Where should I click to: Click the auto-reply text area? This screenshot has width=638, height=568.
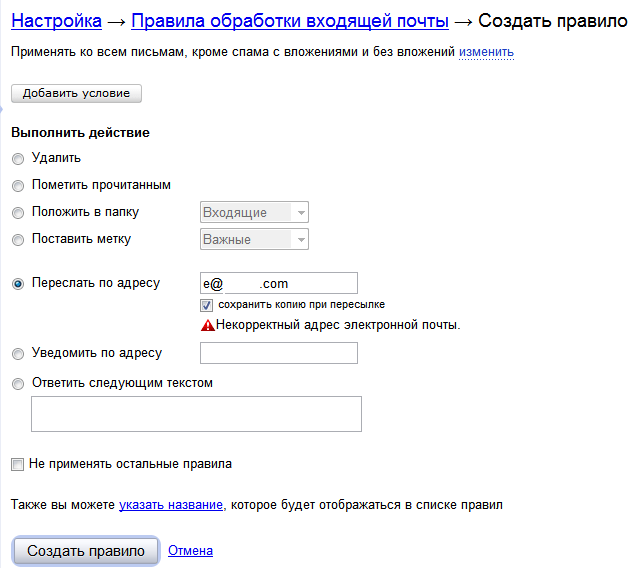196,414
